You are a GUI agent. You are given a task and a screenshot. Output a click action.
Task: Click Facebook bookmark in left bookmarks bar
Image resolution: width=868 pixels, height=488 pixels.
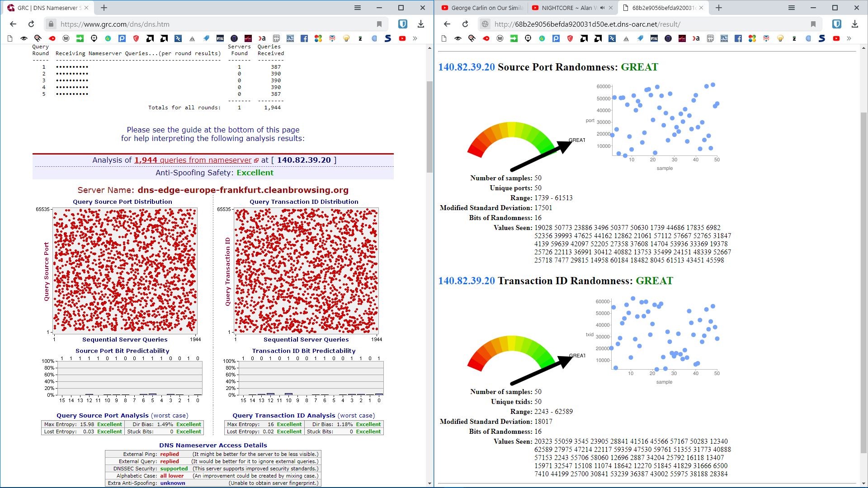click(x=304, y=38)
